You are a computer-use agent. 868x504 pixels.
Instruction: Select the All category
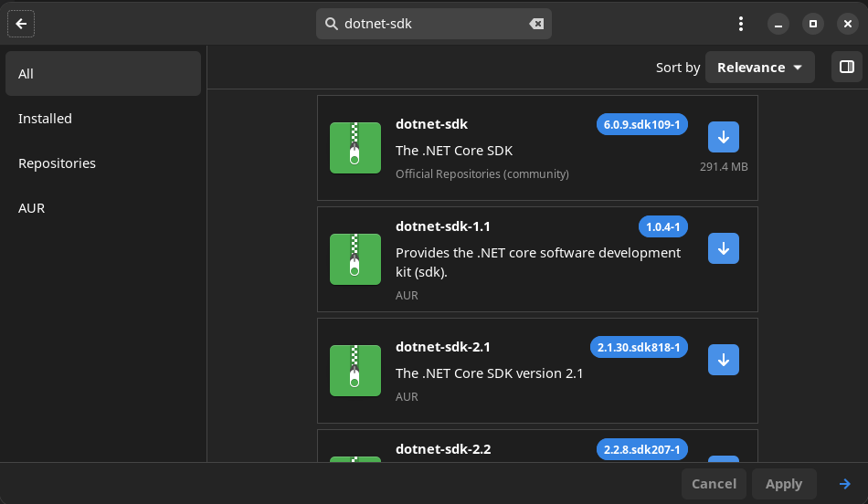pyautogui.click(x=103, y=74)
